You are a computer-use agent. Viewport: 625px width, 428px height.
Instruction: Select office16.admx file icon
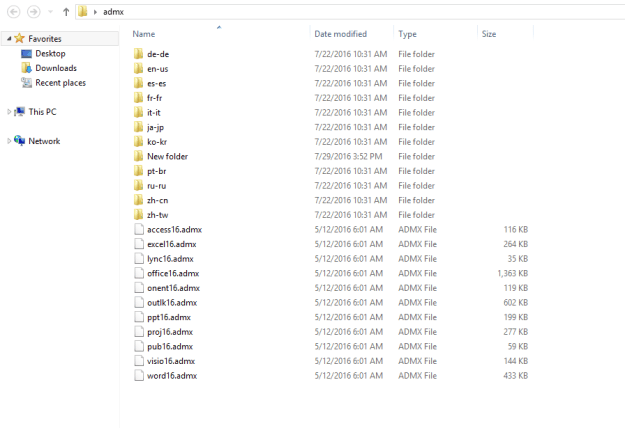[139, 273]
